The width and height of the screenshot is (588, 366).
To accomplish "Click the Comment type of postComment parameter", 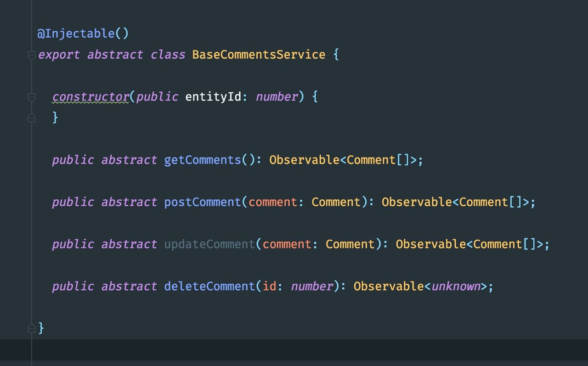I will (336, 202).
